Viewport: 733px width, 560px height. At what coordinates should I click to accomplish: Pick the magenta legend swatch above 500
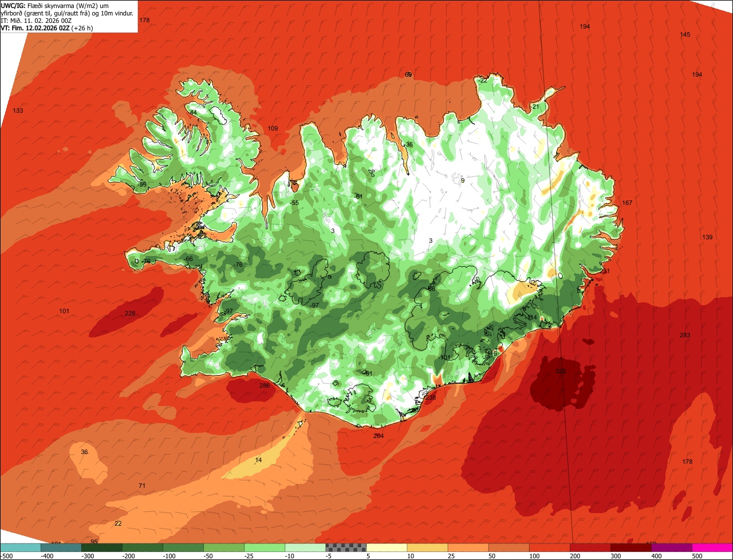[x=712, y=547]
